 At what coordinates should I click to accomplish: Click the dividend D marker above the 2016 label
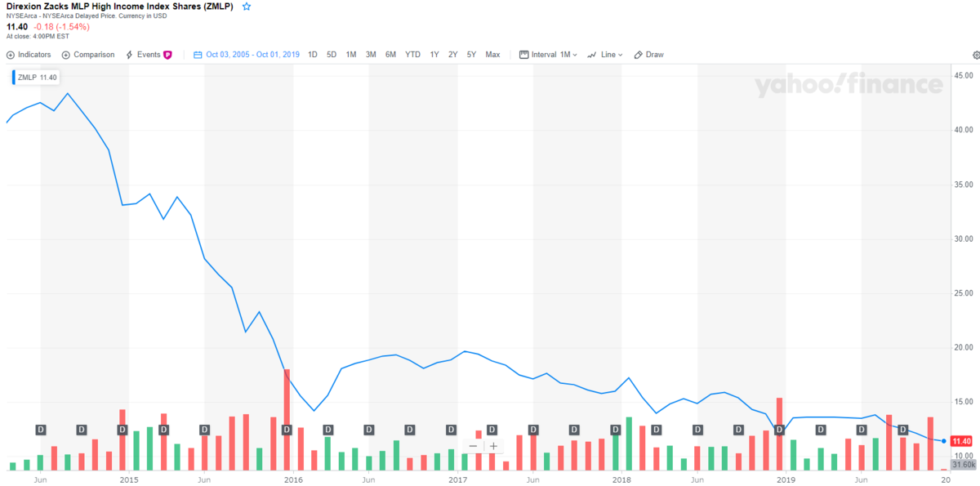(287, 430)
